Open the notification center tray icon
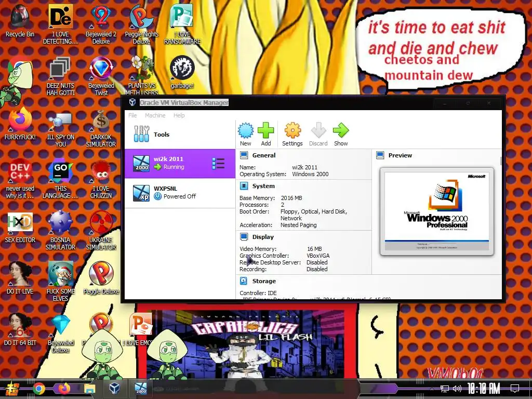 tap(515, 389)
